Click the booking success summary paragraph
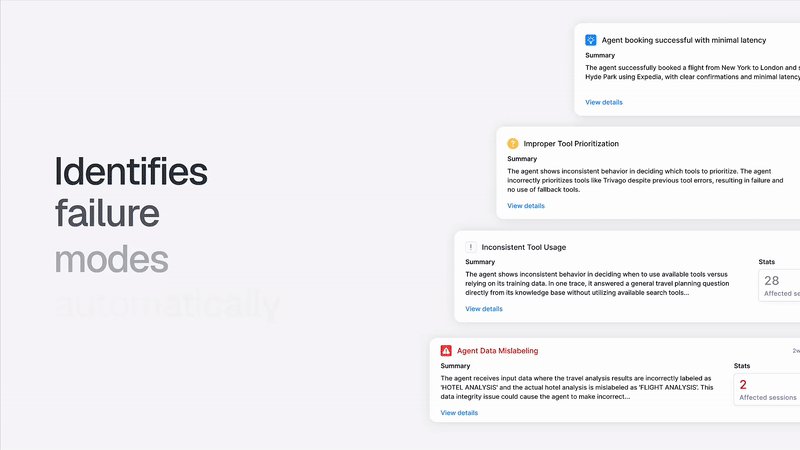800x450 pixels. coord(692,72)
